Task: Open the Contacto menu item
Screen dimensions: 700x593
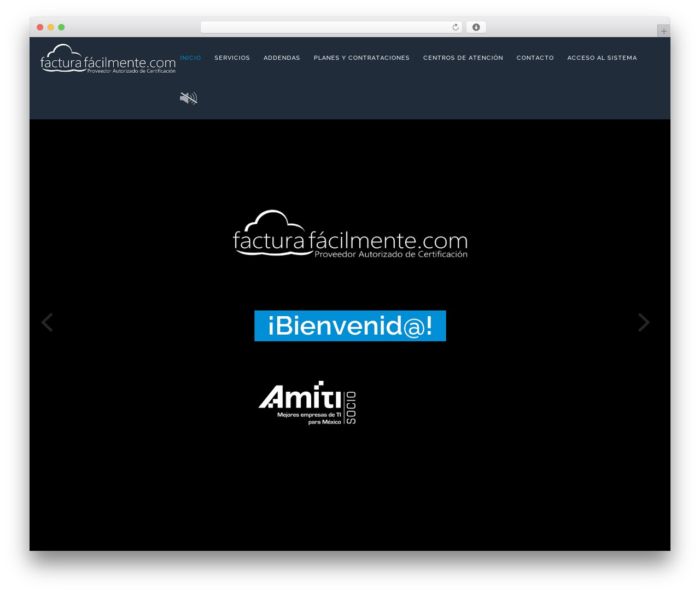Action: click(535, 58)
